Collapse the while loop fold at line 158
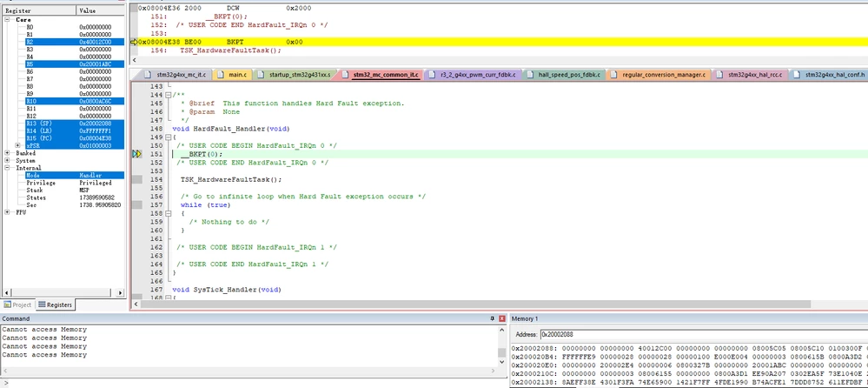Screen dimensions: 868x388 click(169, 213)
